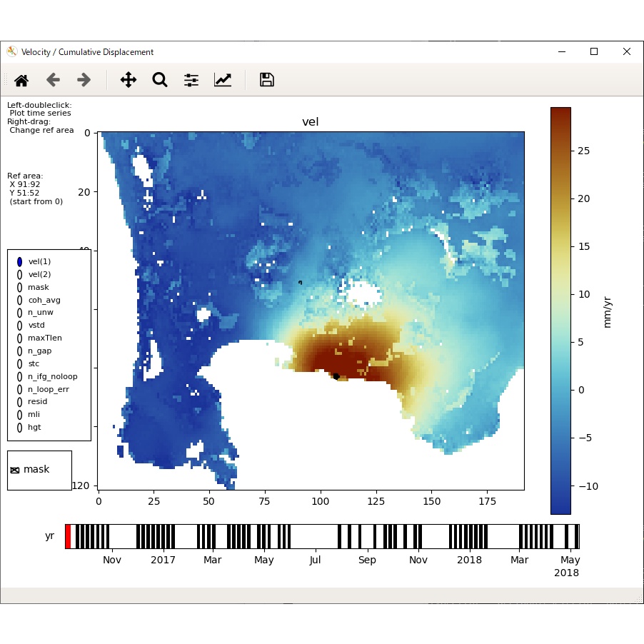Activate the Pan tool

pyautogui.click(x=128, y=80)
